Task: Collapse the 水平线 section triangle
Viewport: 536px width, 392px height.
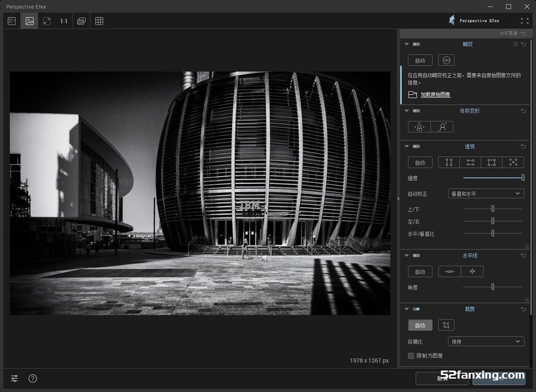Action: (406, 255)
